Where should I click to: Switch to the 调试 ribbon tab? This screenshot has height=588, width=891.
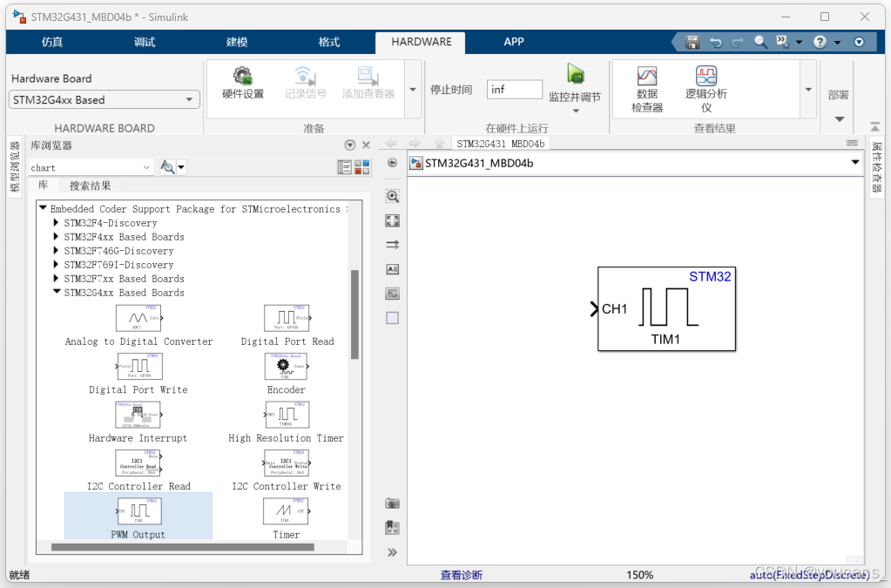145,42
